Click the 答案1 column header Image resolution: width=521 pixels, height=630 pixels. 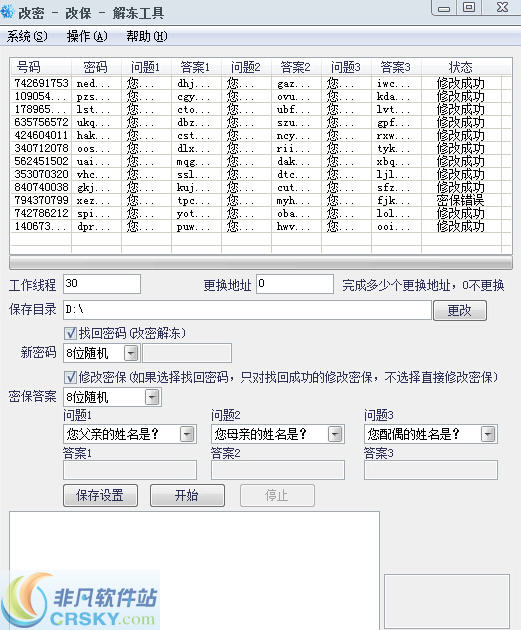(196, 67)
